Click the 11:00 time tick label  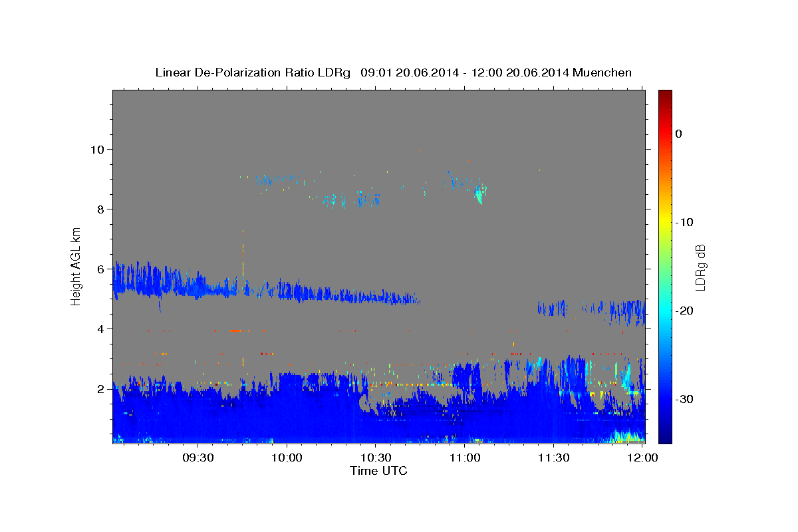coord(464,458)
